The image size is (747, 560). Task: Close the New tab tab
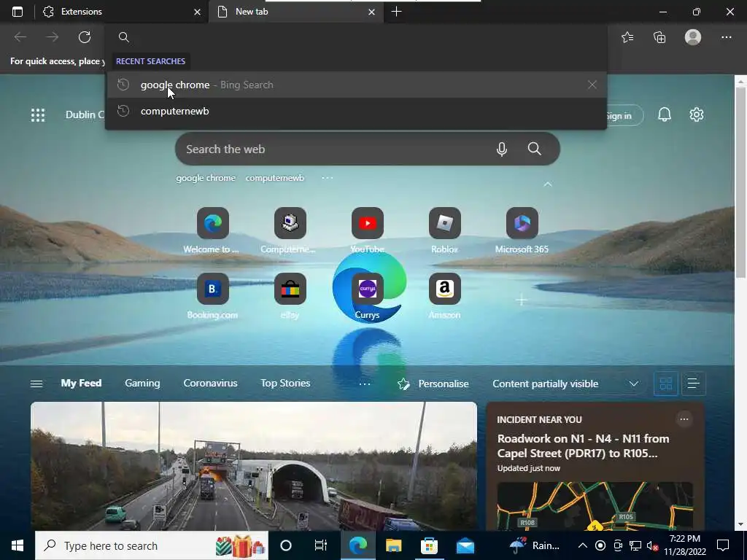[371, 12]
